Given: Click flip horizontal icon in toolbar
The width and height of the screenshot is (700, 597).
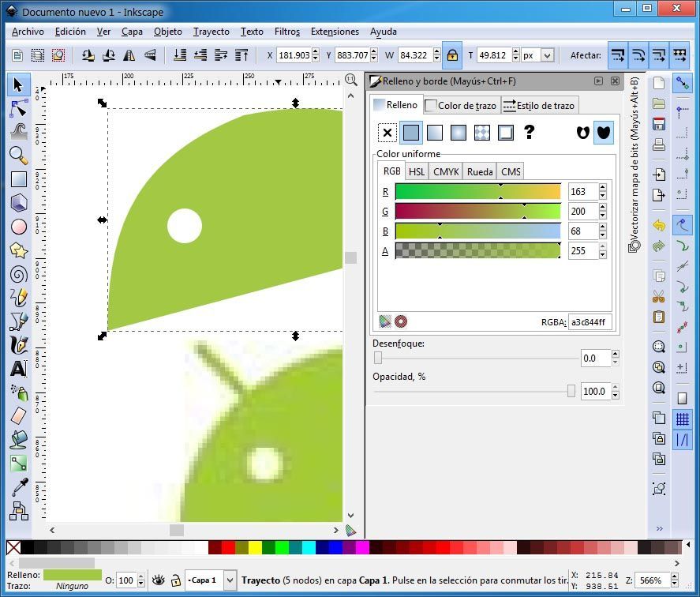Looking at the screenshot, I should pos(129,55).
